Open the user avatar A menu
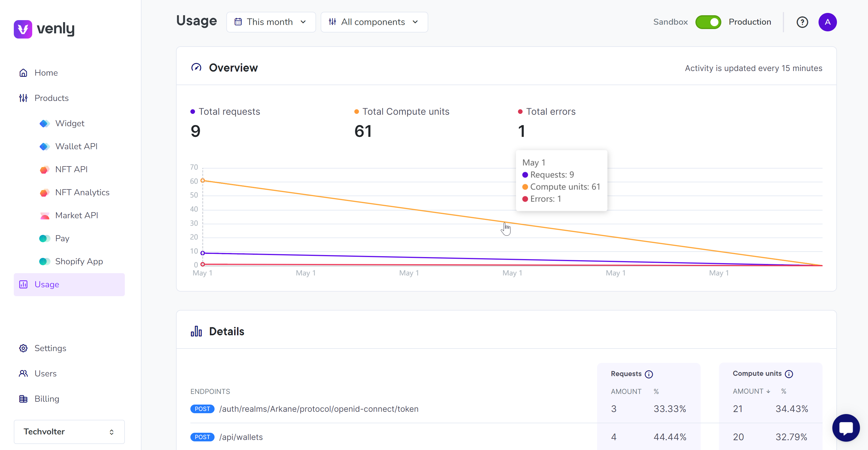868x450 pixels. (827, 22)
